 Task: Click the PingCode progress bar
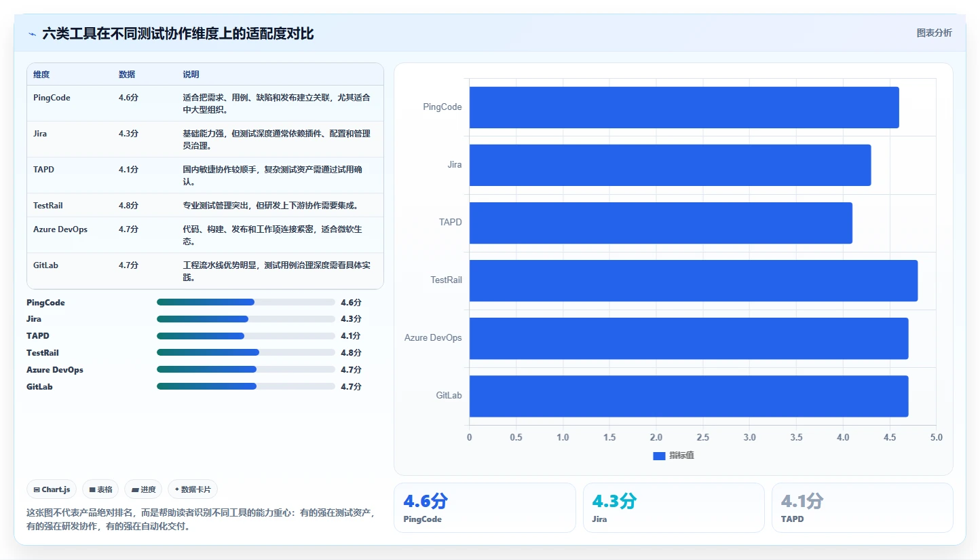click(246, 302)
